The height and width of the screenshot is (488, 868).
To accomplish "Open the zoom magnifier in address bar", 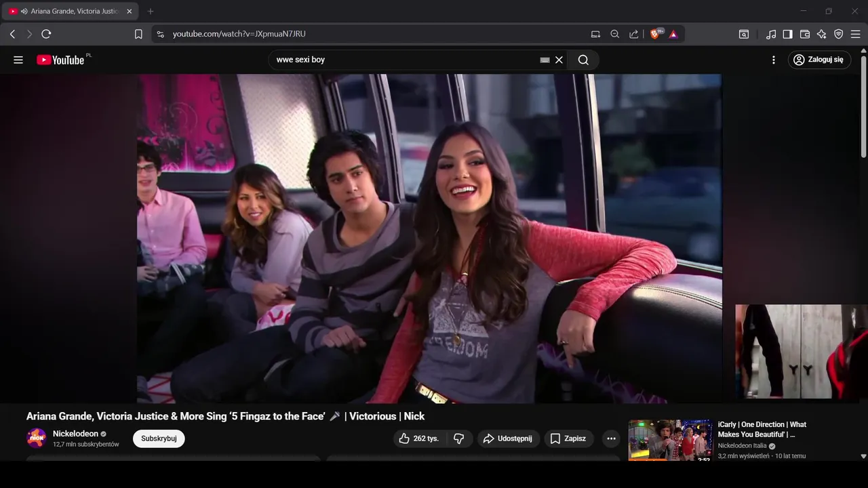I will (x=614, y=34).
